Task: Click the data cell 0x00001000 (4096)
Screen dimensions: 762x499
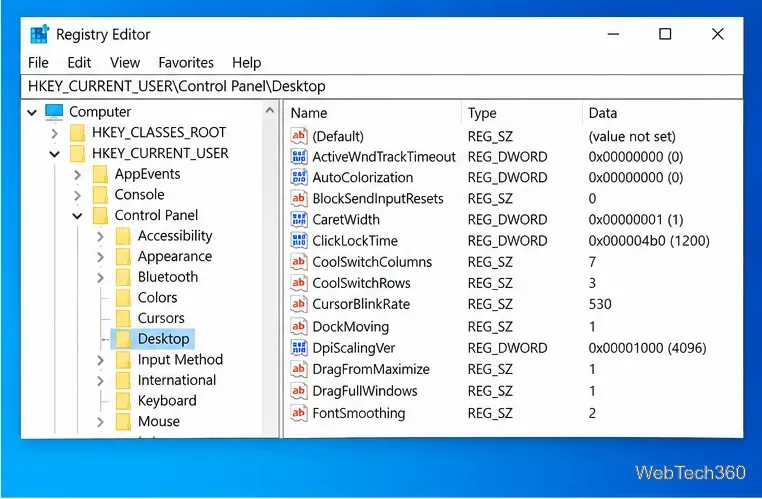Action: (647, 348)
